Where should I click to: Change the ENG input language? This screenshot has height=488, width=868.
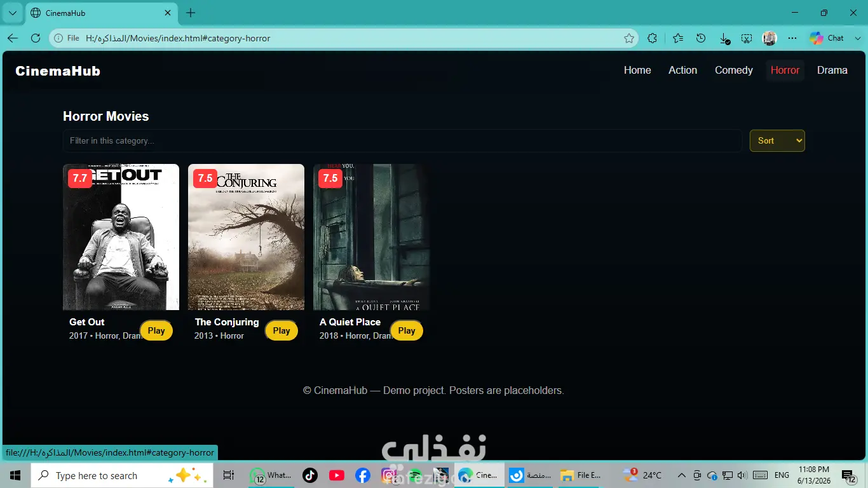tap(782, 475)
